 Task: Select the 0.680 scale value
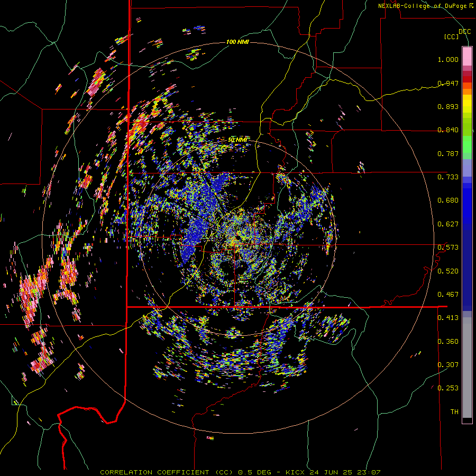pyautogui.click(x=448, y=200)
